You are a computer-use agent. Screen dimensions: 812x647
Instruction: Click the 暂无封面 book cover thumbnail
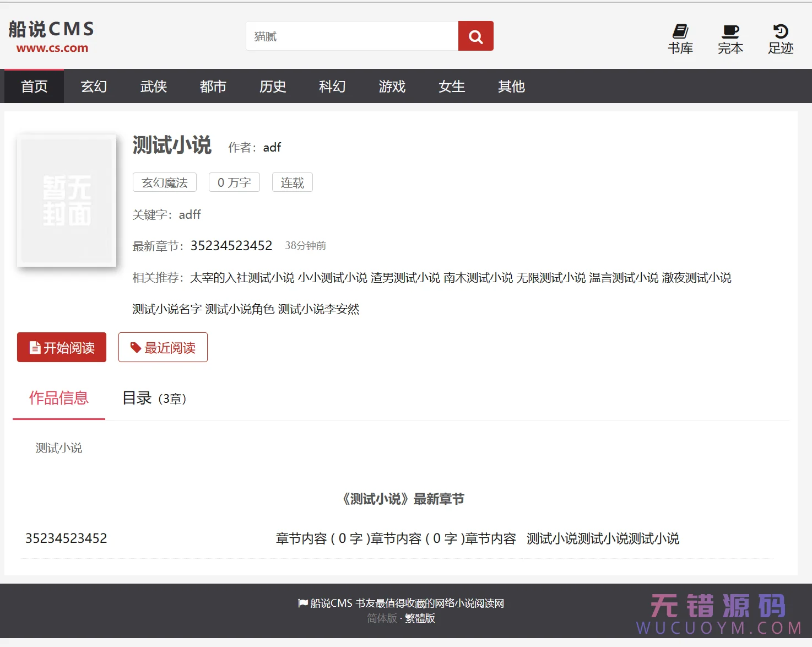pyautogui.click(x=67, y=201)
